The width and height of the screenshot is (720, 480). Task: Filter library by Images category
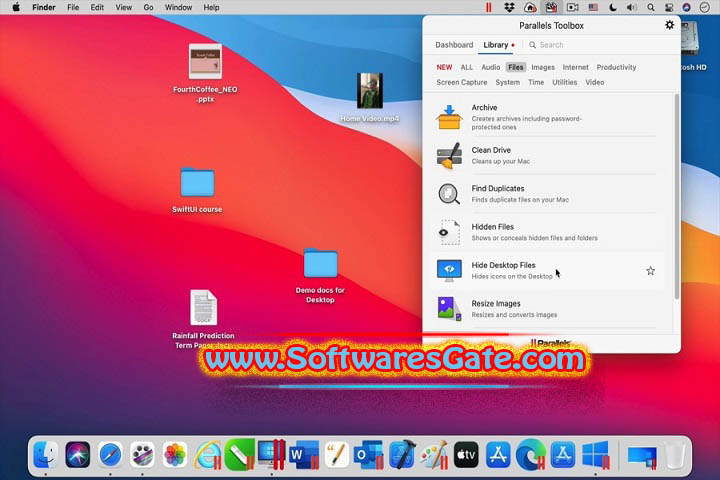pyautogui.click(x=543, y=67)
